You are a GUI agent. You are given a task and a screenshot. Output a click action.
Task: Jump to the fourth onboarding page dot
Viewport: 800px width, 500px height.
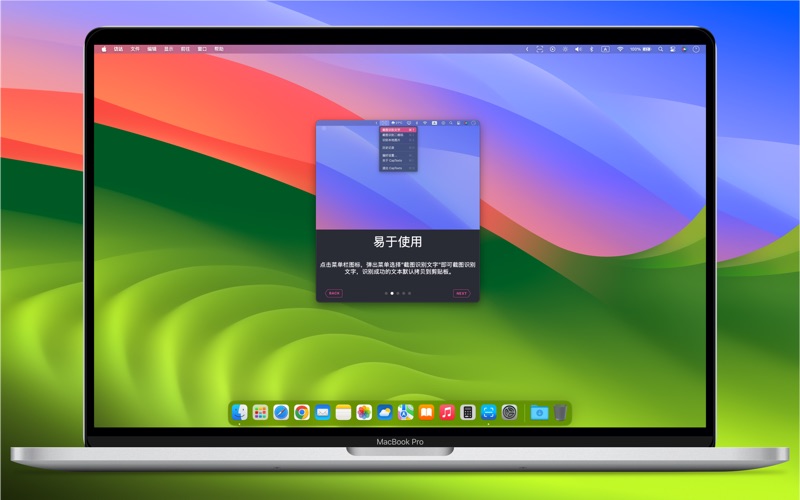tap(404, 293)
